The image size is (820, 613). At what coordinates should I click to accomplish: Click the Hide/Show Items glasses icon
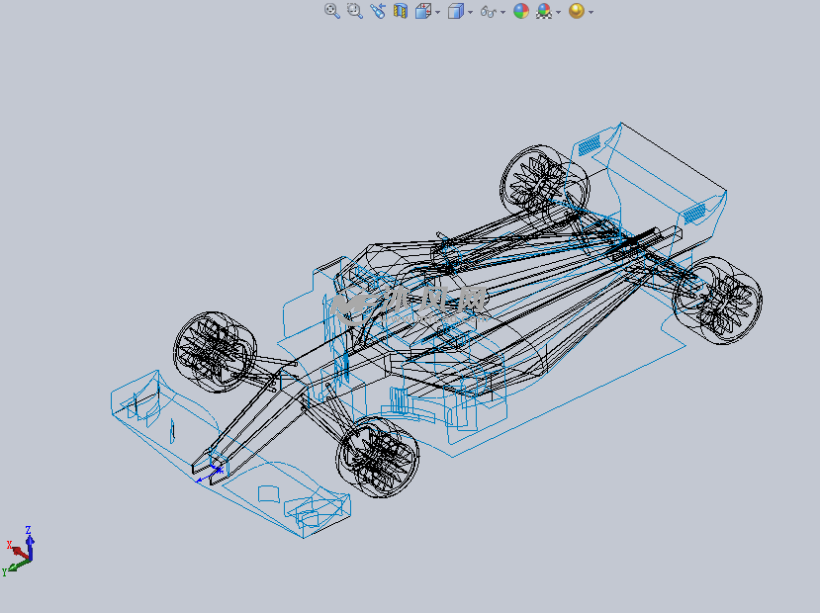(487, 12)
